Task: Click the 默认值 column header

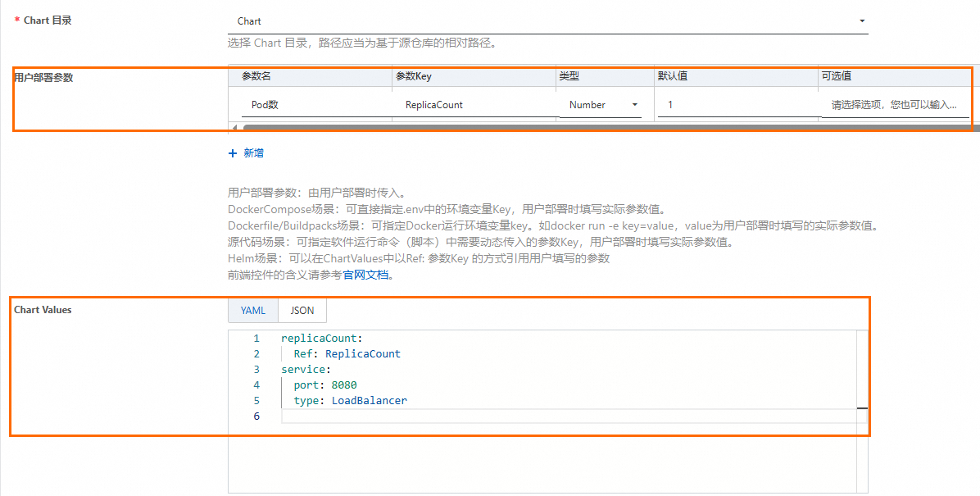Action: [x=672, y=76]
